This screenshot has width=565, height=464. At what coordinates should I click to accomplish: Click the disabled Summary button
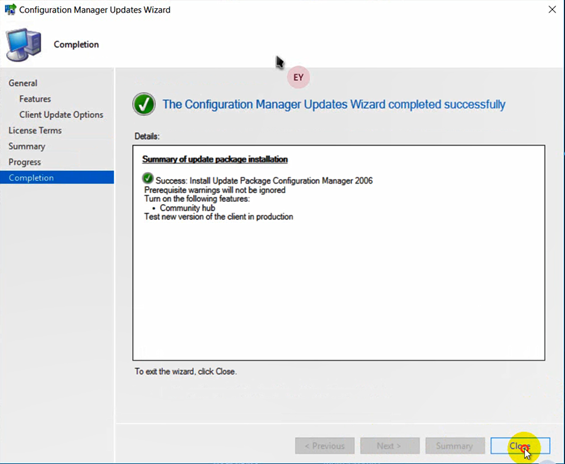(455, 446)
